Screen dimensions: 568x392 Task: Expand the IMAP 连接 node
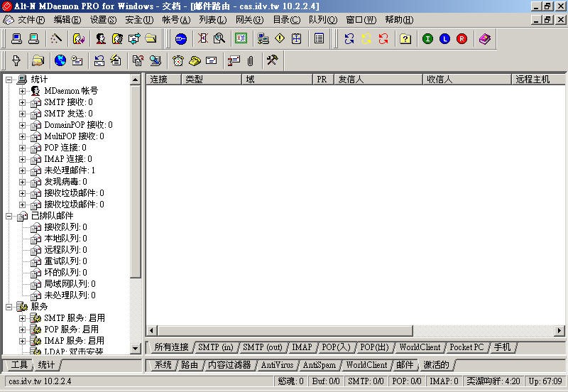23,159
